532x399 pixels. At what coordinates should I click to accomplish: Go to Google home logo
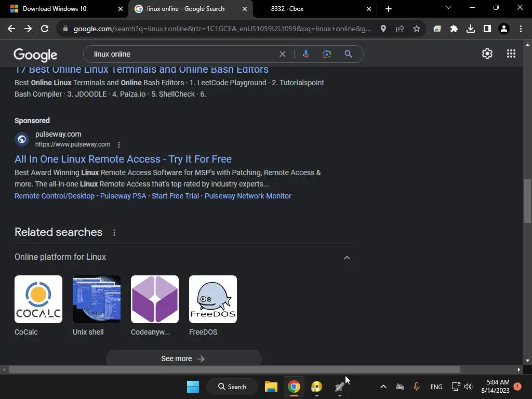click(35, 55)
